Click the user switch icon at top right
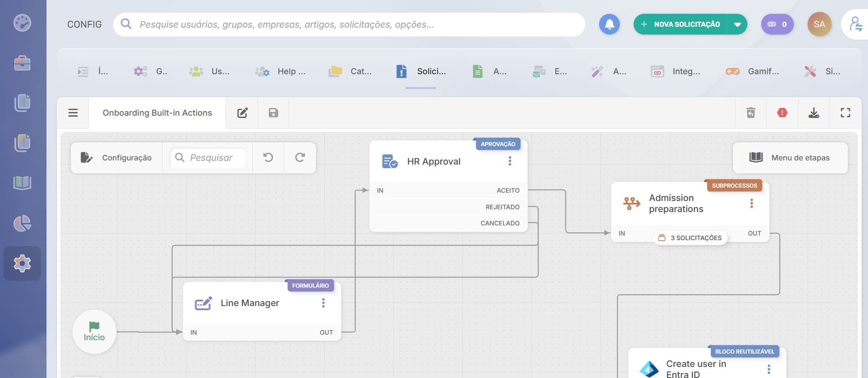Screen dimensions: 868x378 click(856, 24)
